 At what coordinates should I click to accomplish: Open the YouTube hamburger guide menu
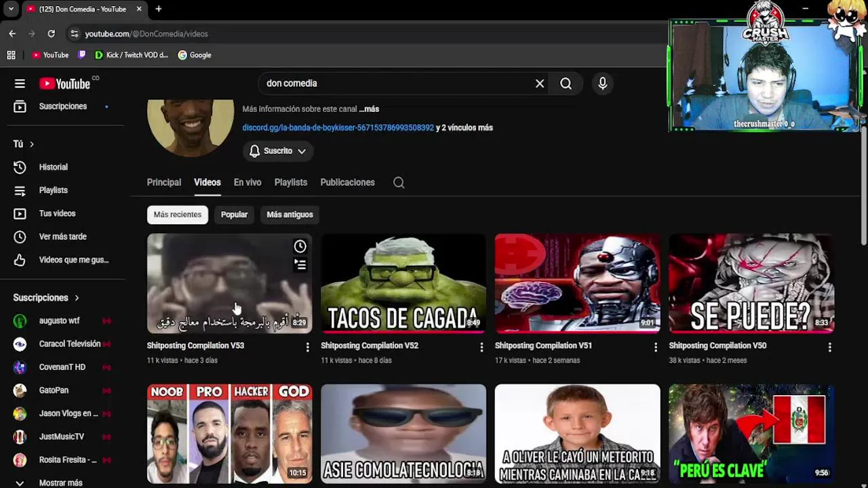(20, 83)
